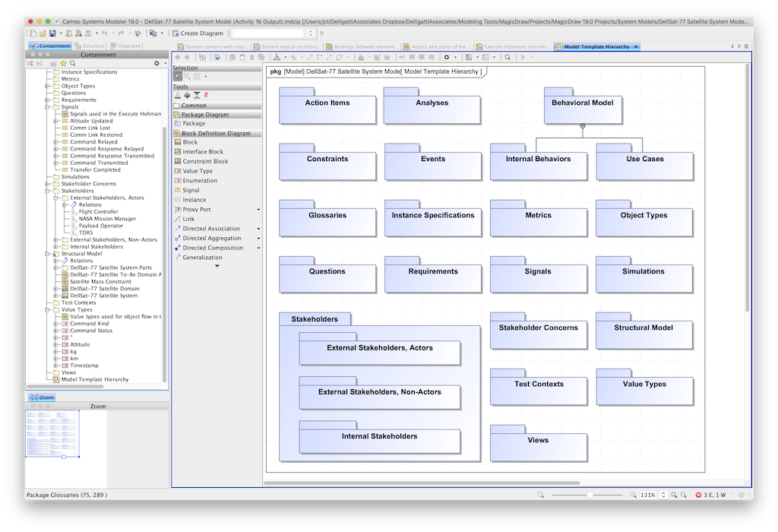The width and height of the screenshot is (778, 532).
Task: Collapse the Signals tree node
Action: click(x=49, y=107)
